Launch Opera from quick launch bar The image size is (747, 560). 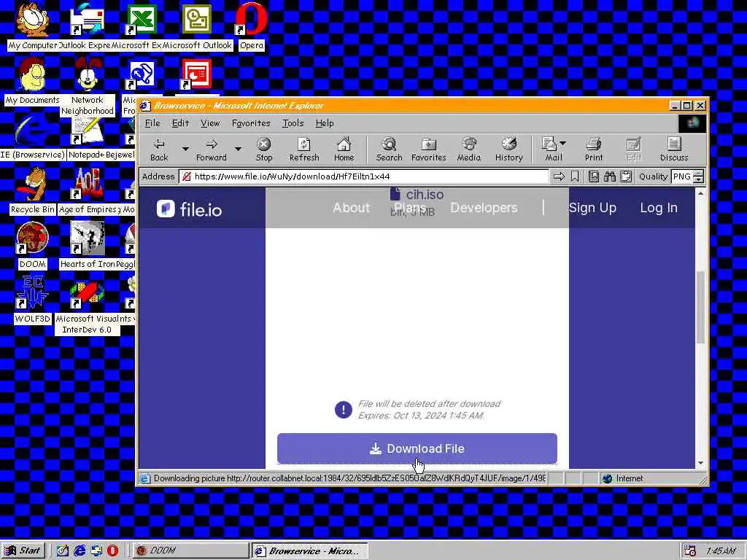[x=112, y=551]
